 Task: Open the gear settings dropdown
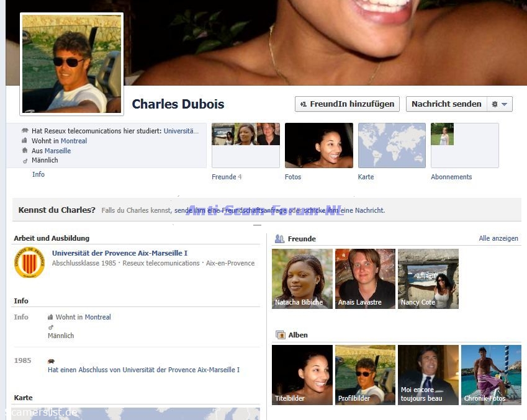[x=499, y=104]
